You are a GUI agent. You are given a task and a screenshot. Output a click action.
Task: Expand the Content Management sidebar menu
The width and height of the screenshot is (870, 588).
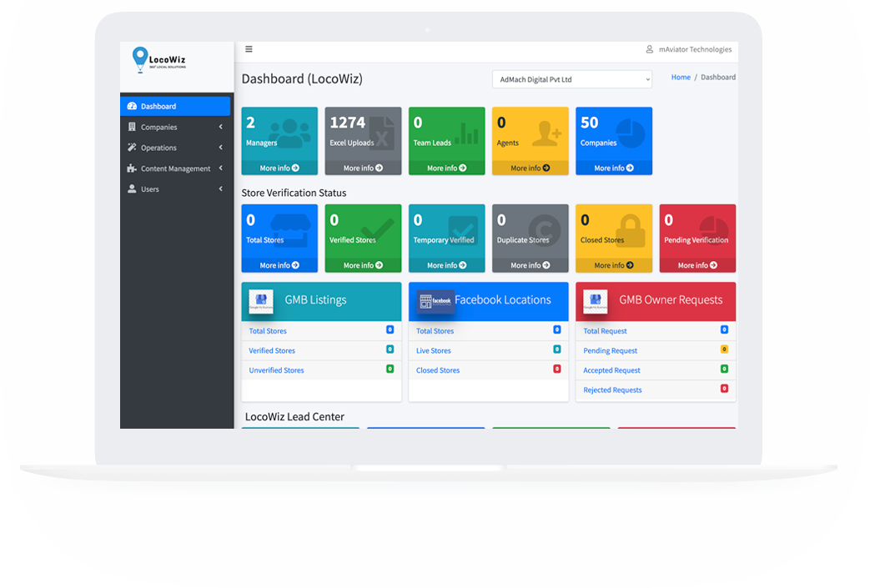point(176,168)
